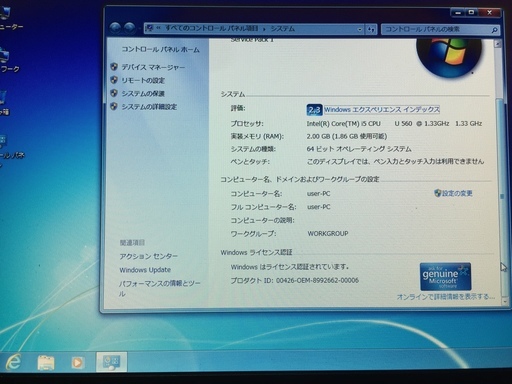Click the shield icon beside デバイス マネージャー
This screenshot has height=384, width=512.
[x=114, y=67]
